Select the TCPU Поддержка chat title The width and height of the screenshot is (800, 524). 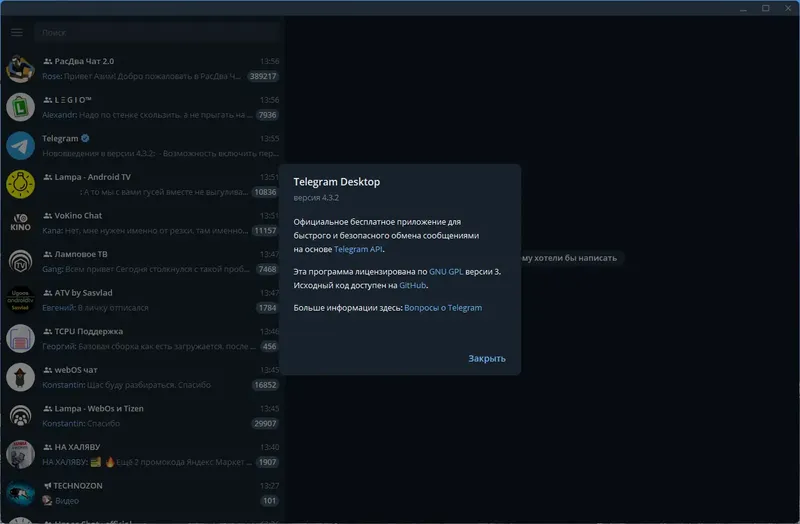89,331
